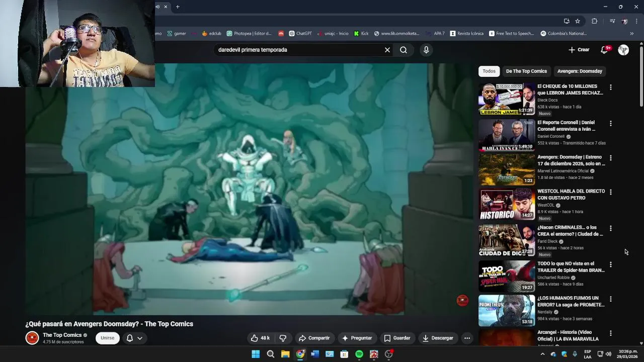Open Word from the taskbar
Image resolution: width=644 pixels, height=362 pixels.
tap(315, 354)
